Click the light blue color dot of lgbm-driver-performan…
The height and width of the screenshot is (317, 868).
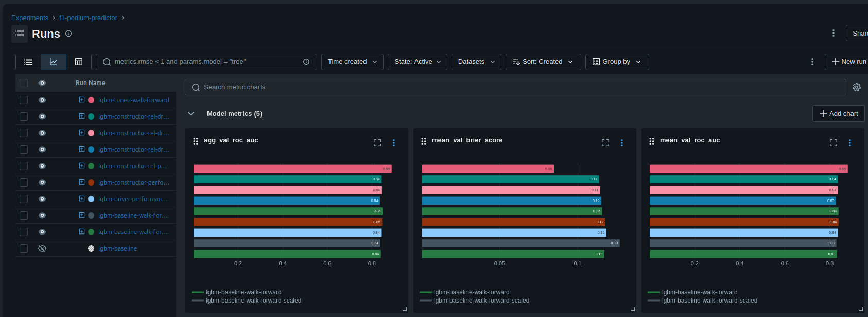(x=91, y=199)
